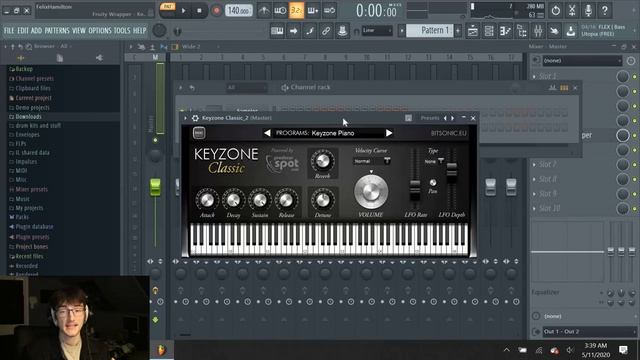
Task: Open the channel rack toolbar icon
Action: 489,31
